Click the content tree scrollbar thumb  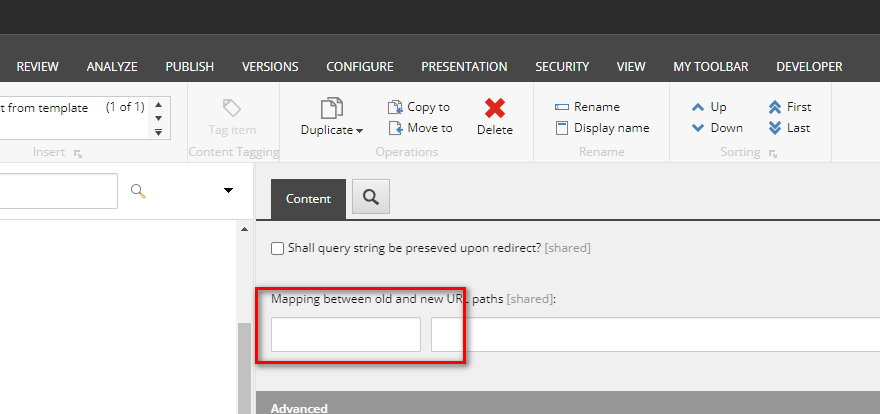point(245,368)
